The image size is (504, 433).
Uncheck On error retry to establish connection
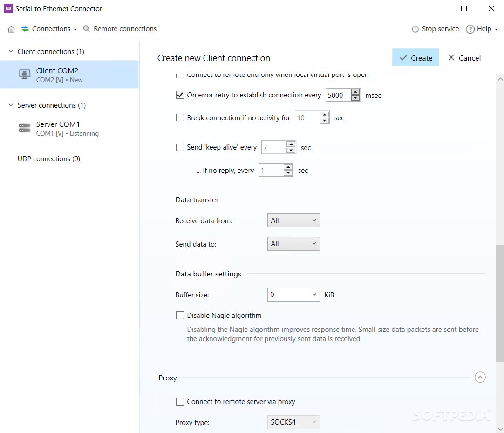click(180, 95)
